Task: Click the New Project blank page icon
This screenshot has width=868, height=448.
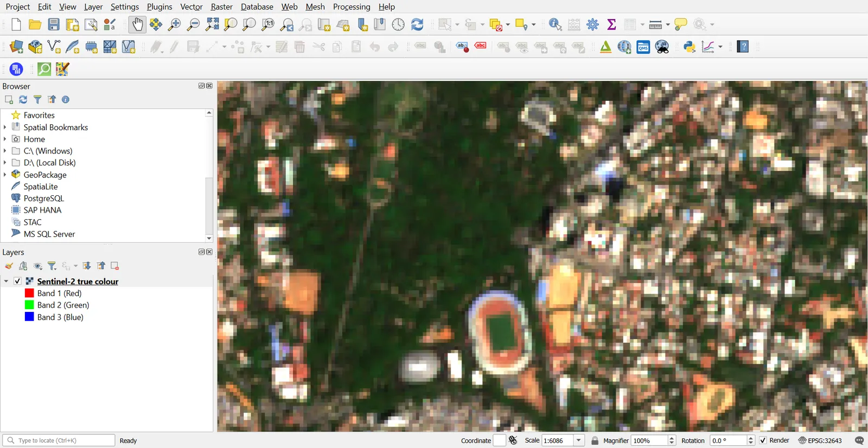Action: (16, 24)
